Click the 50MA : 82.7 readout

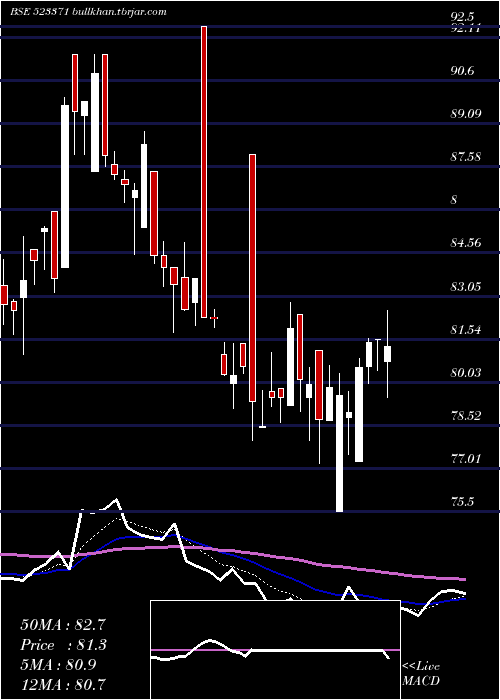tap(63, 625)
